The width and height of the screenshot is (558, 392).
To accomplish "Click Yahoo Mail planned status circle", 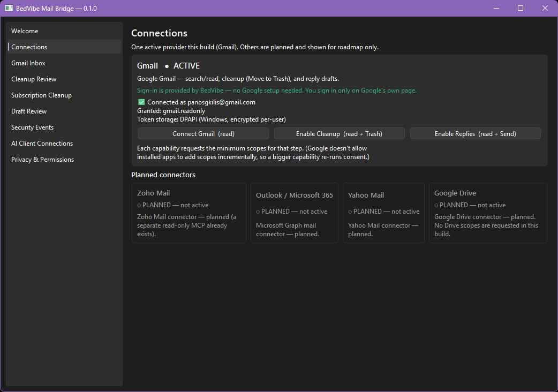I will [x=350, y=212].
